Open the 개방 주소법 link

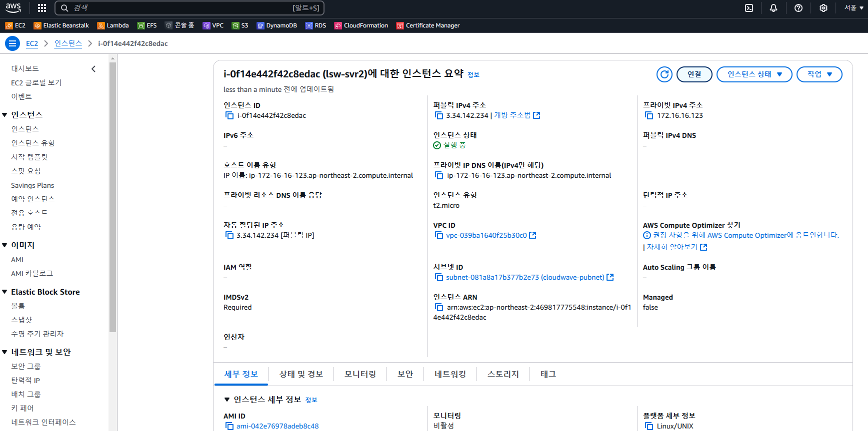(x=517, y=115)
